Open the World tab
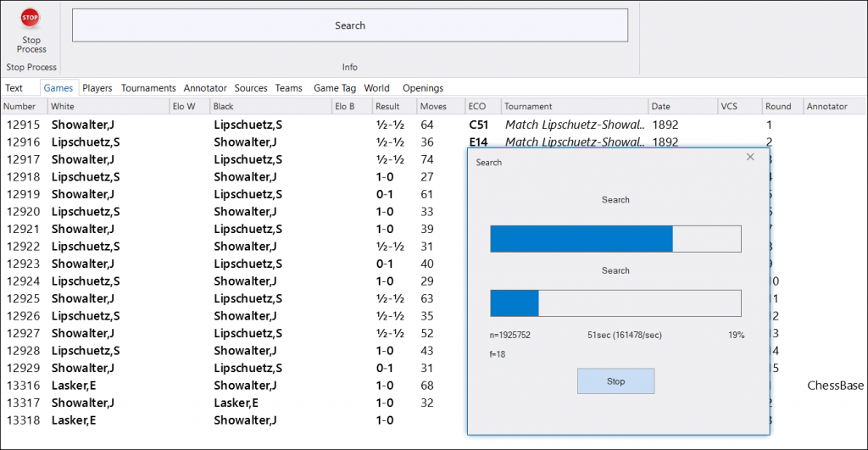The width and height of the screenshot is (868, 450). coord(377,88)
